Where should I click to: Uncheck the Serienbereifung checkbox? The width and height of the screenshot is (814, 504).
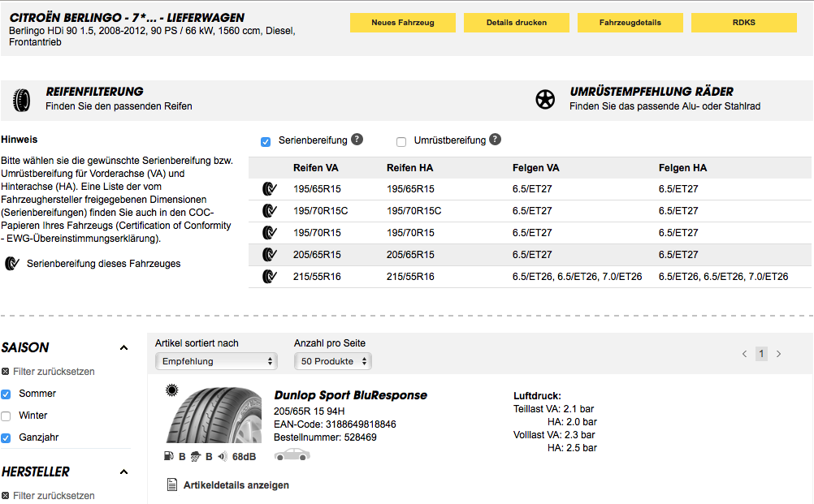266,142
